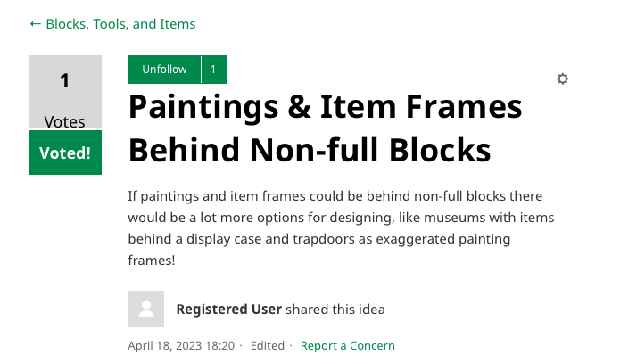Toggle the green Voted! button
This screenshot has height=364, width=620.
click(65, 153)
